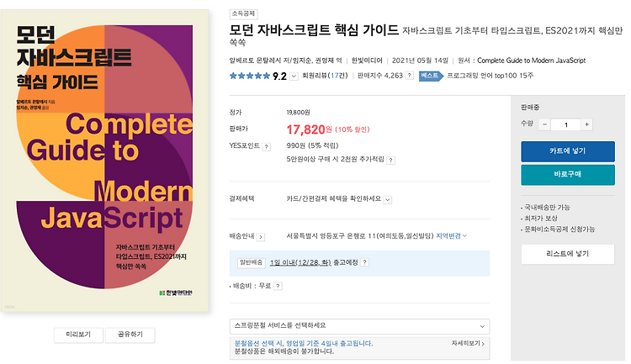The width and height of the screenshot is (631, 364).
Task: Add book with 카트에 넣기 button
Action: click(x=568, y=151)
